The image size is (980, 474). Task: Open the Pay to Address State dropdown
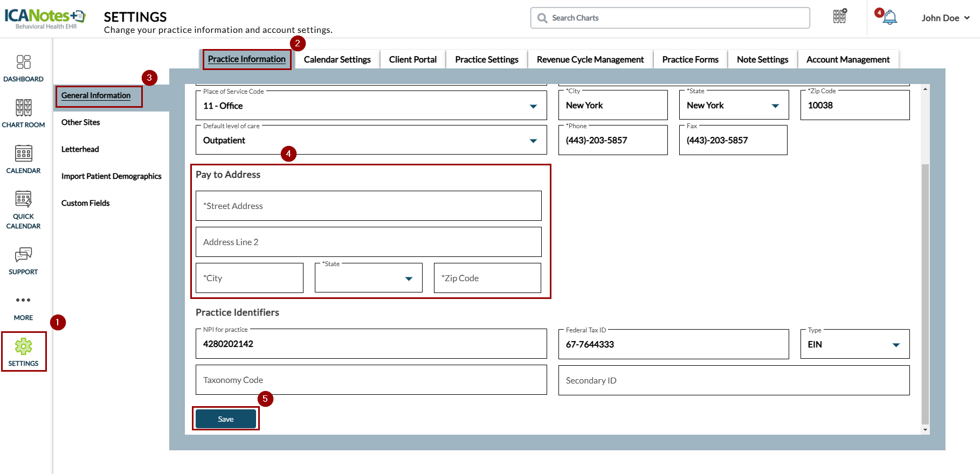click(x=408, y=278)
